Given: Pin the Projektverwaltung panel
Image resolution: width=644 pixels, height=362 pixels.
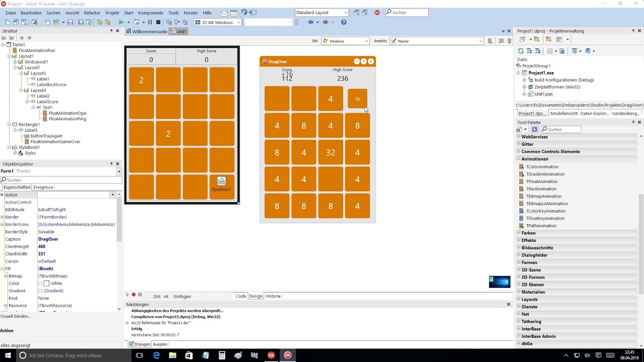Looking at the screenshot, I should (633, 31).
